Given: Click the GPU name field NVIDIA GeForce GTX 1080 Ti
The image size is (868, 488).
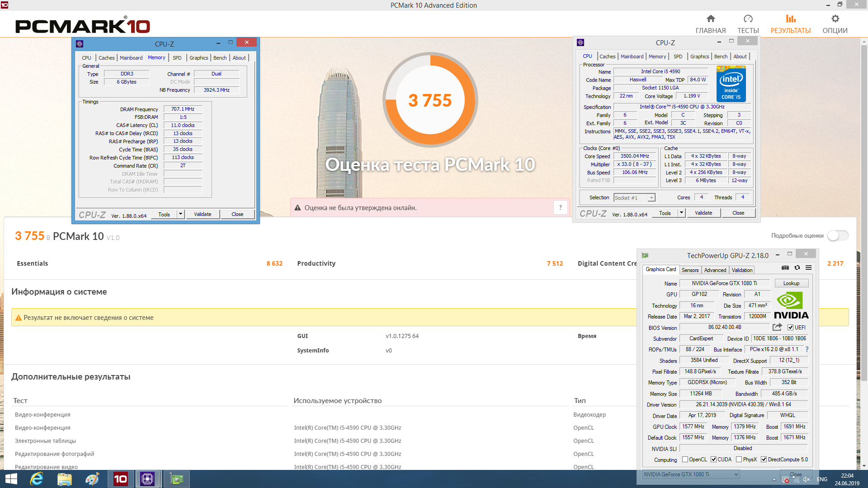Looking at the screenshot, I should (x=724, y=283).
